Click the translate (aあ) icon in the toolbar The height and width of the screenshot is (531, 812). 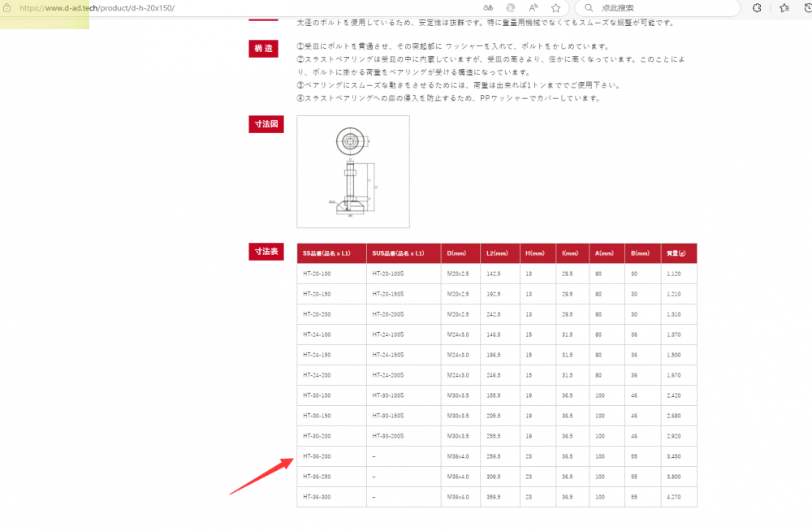pyautogui.click(x=487, y=7)
